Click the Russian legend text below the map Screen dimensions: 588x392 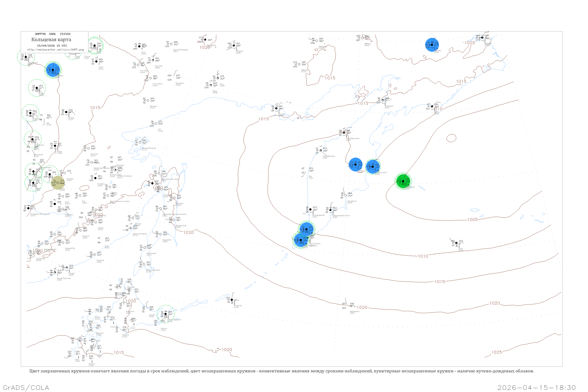281,371
